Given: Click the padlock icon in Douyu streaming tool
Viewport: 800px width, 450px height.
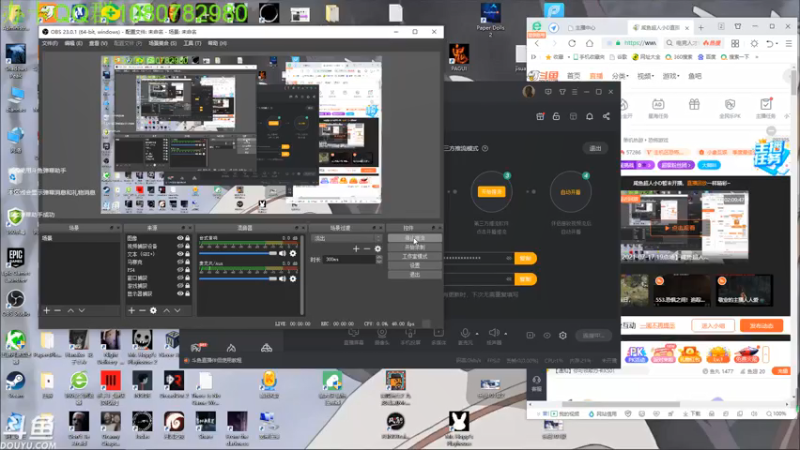Looking at the screenshot, I should 556,116.
